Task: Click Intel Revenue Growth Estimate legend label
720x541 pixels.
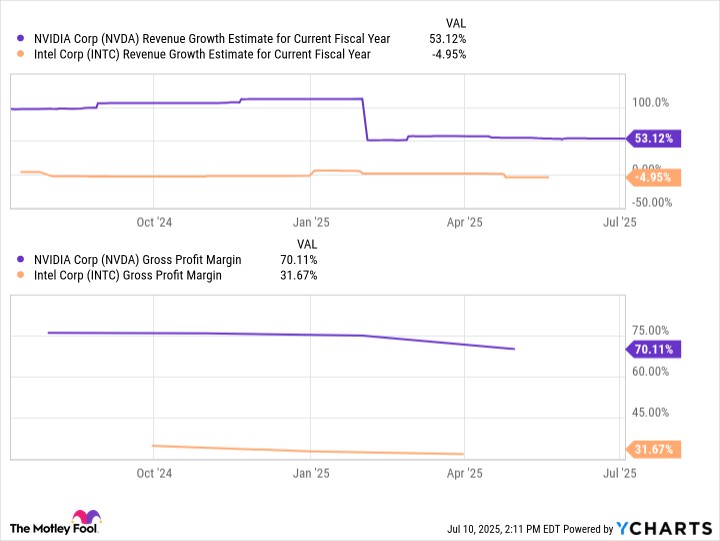Action: (x=202, y=54)
